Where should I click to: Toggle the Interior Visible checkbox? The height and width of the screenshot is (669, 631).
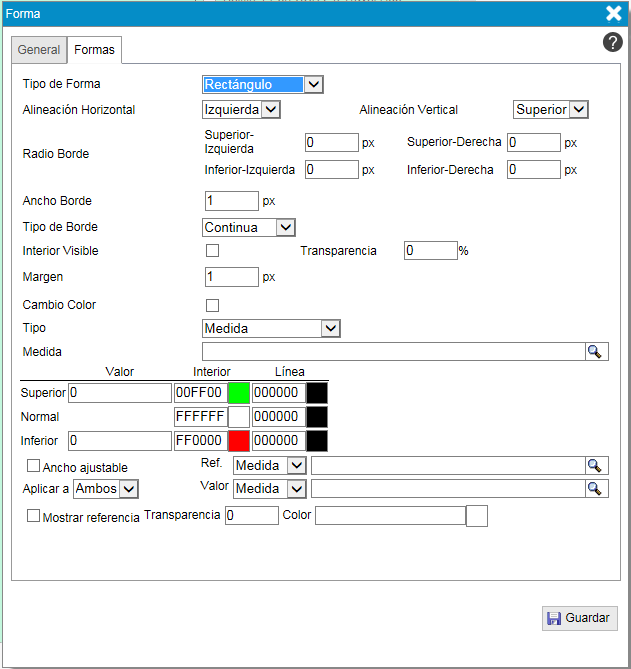(212, 251)
